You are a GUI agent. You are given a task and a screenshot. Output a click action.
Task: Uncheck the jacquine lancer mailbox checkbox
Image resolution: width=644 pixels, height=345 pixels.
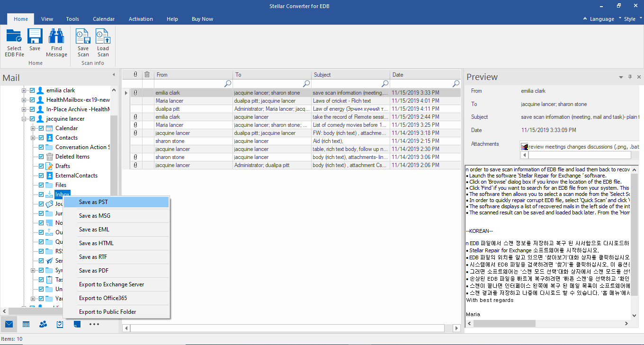[32, 119]
